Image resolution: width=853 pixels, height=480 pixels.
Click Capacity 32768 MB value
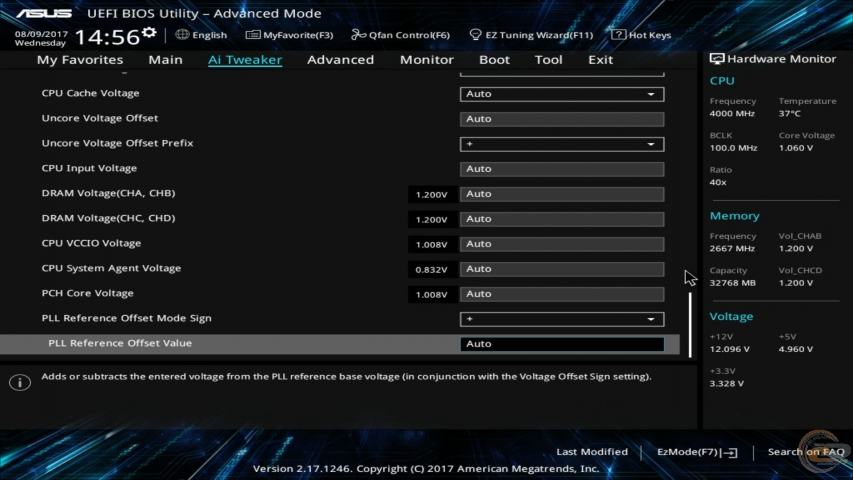click(x=733, y=283)
